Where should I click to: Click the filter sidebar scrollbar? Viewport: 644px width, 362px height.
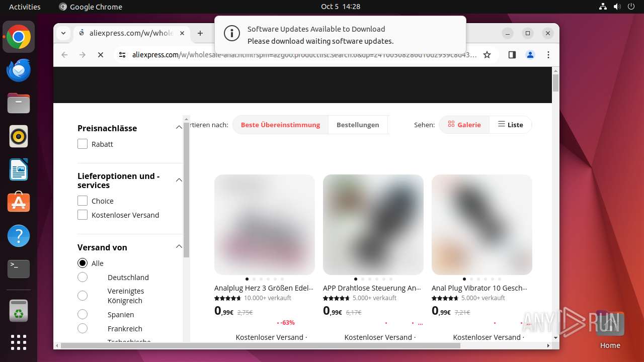pos(186,190)
